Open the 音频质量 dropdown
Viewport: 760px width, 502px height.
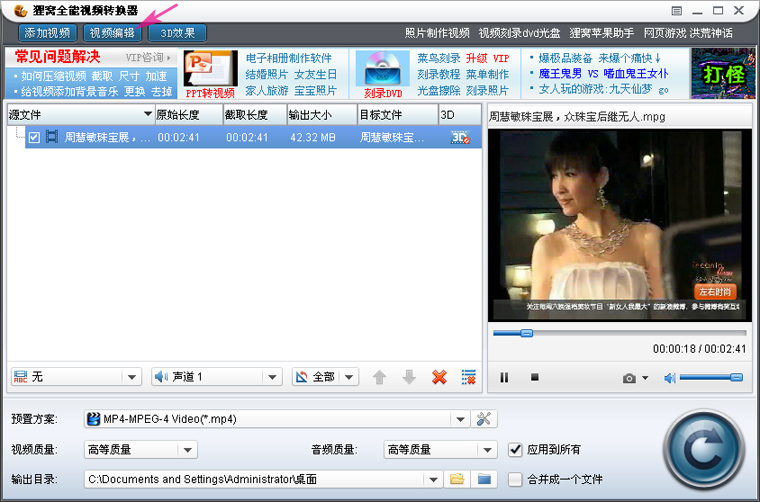coord(440,450)
